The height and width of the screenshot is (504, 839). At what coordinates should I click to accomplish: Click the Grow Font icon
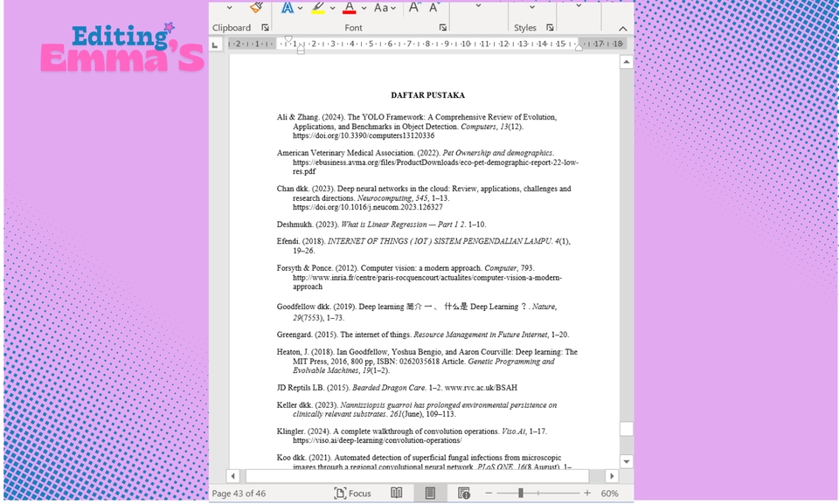click(x=415, y=8)
